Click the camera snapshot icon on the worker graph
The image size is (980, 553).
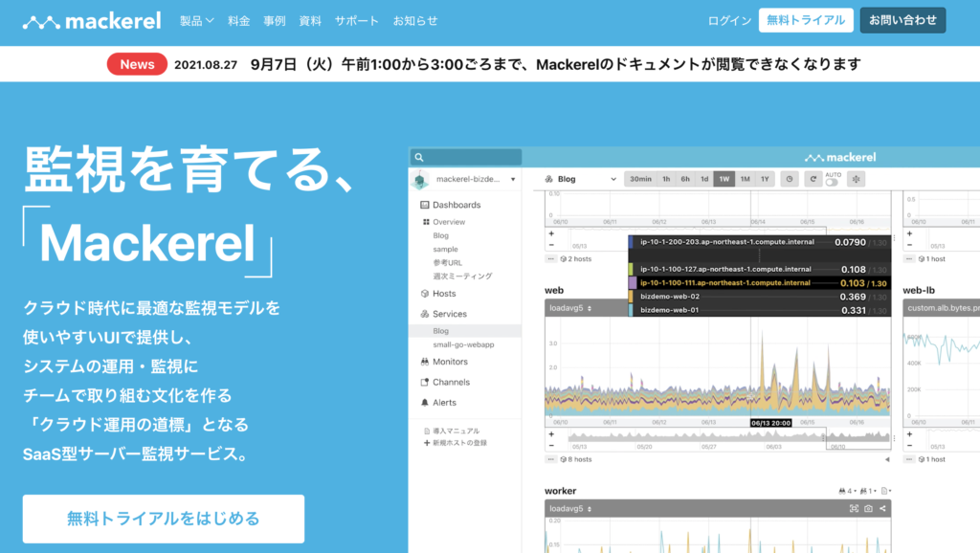pyautogui.click(x=867, y=508)
